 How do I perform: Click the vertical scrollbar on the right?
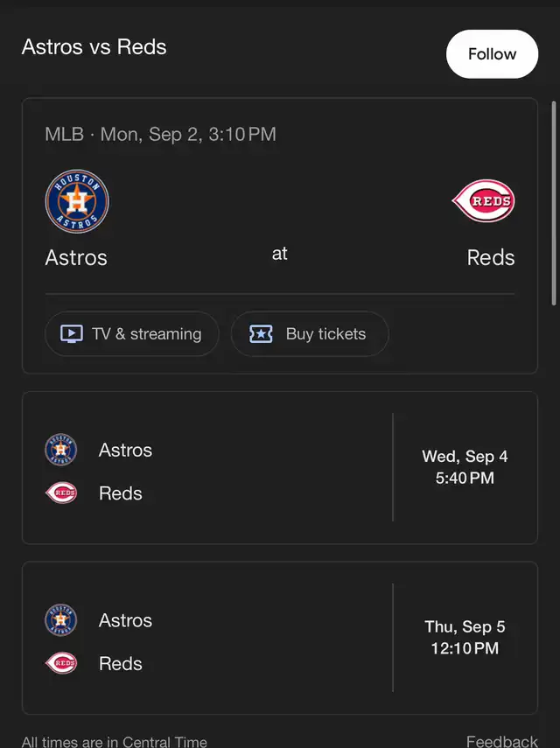point(554,203)
